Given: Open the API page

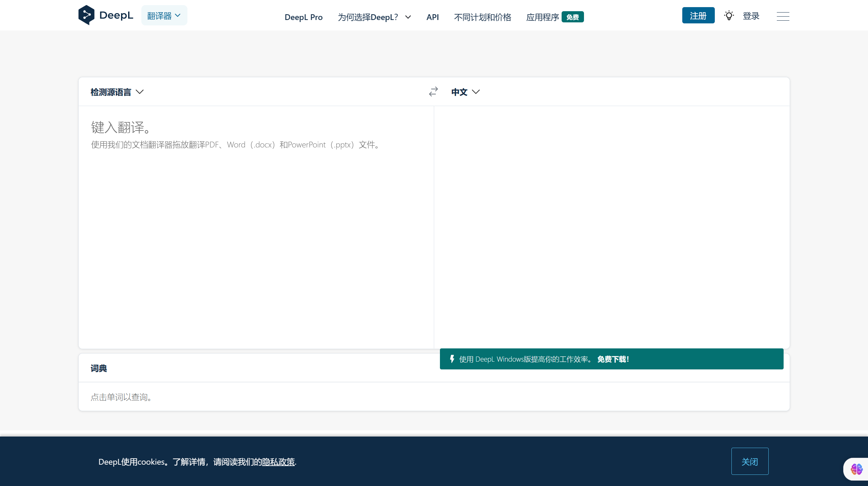Looking at the screenshot, I should click(432, 17).
